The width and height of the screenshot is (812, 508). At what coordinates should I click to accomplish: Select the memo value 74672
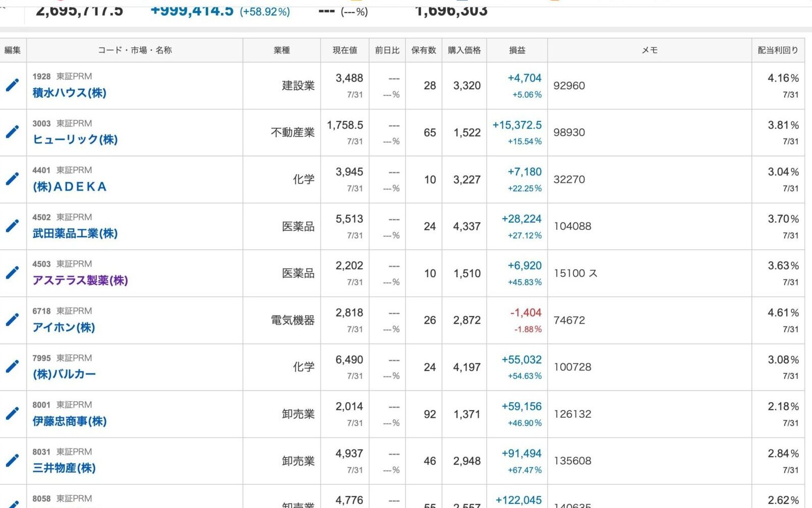tap(569, 320)
